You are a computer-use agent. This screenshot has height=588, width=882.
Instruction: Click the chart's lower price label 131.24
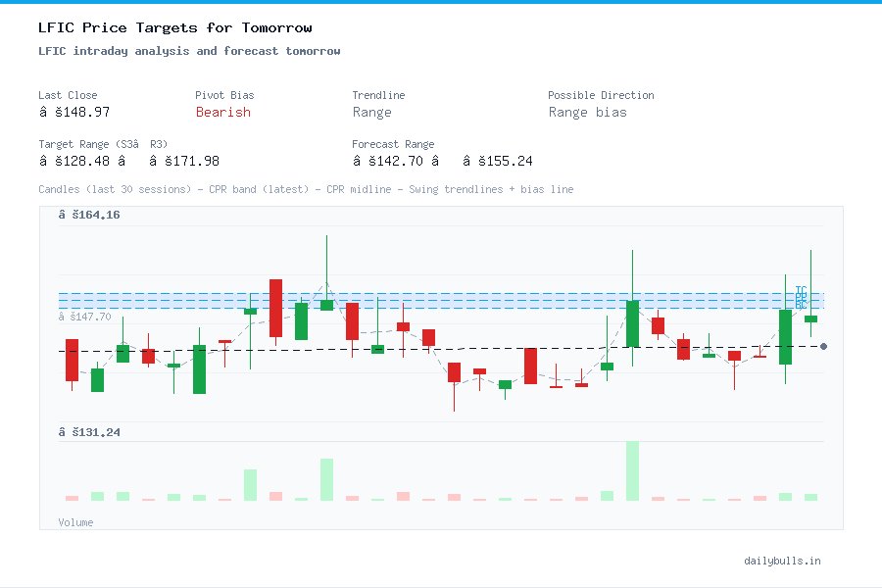click(89, 432)
